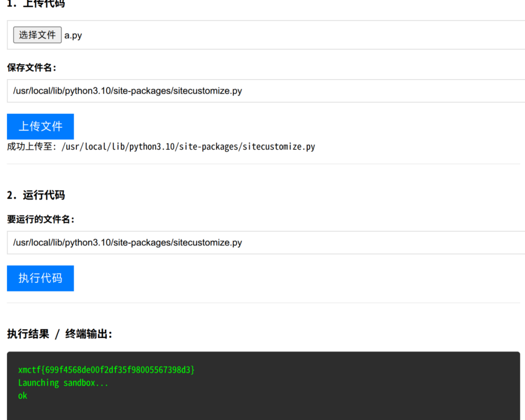
Task: Click the Launching sandbox output line
Action: (x=64, y=383)
